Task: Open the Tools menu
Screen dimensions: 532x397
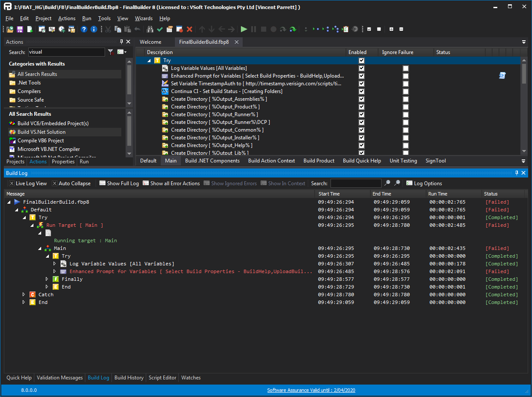Action: (104, 18)
